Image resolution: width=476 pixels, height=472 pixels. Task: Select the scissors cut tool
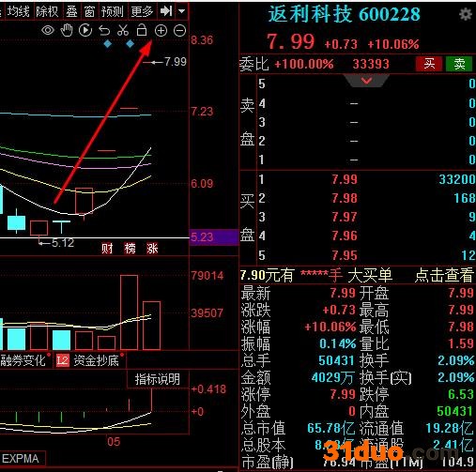click(123, 30)
